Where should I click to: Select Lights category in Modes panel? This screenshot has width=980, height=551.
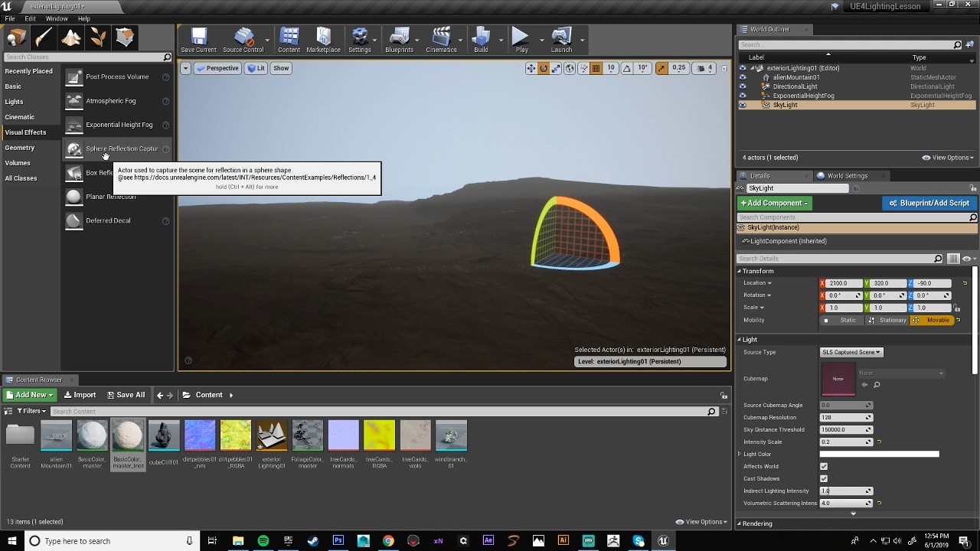pos(14,102)
